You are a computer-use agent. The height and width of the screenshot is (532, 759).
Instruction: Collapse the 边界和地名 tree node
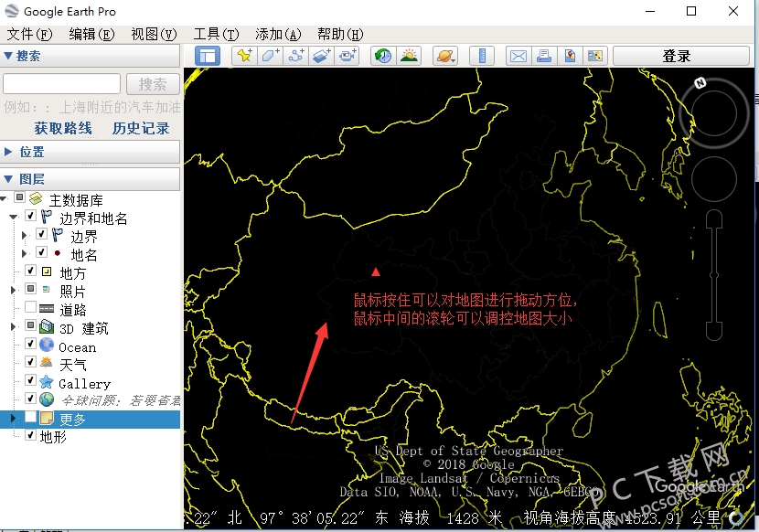point(14,217)
